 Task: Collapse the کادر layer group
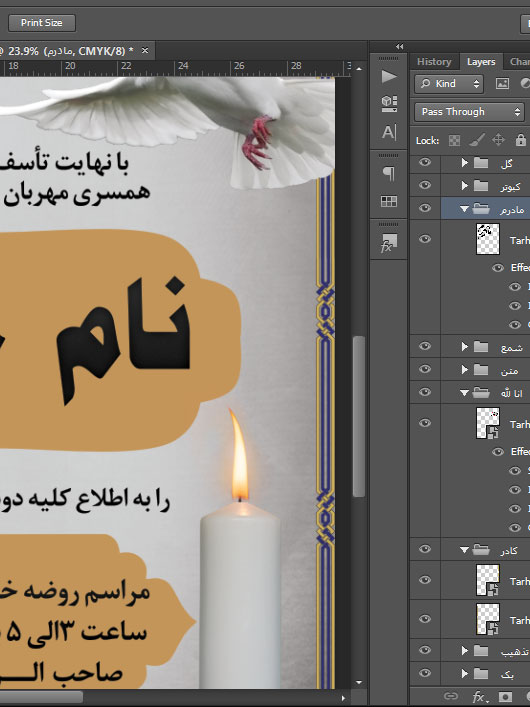(464, 550)
